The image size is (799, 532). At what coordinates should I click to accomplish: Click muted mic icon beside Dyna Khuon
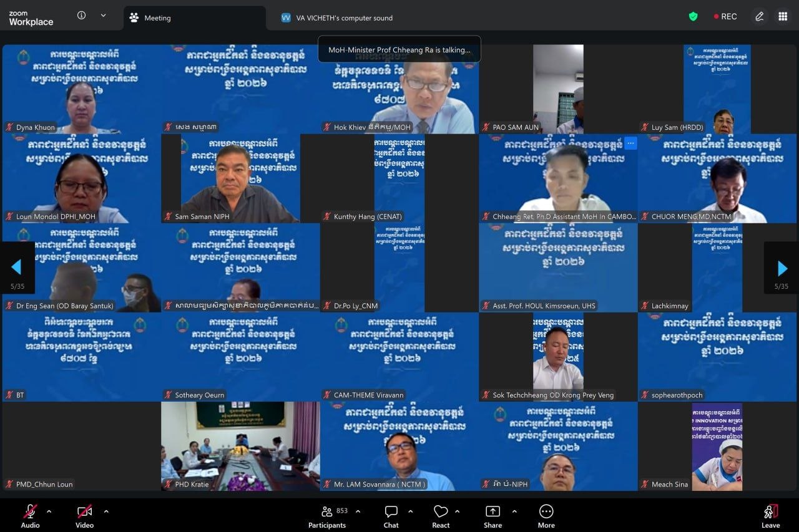pyautogui.click(x=9, y=127)
